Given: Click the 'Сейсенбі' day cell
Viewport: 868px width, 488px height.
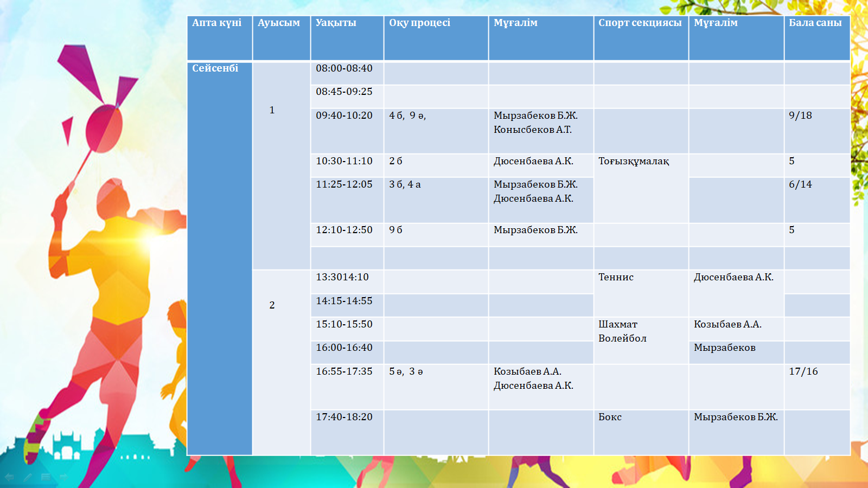Looking at the screenshot, I should tap(220, 258).
